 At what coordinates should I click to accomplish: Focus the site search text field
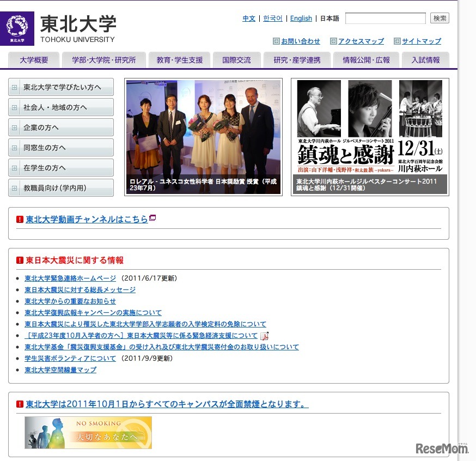tap(385, 18)
